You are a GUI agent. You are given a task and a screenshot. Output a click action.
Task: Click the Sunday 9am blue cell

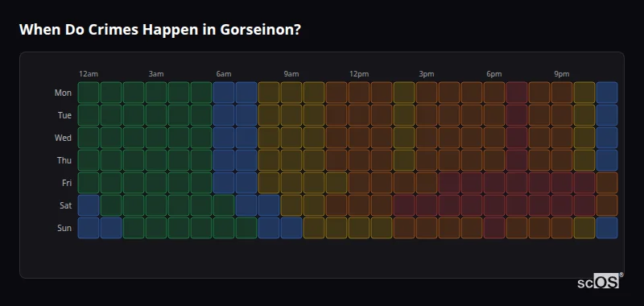point(291,228)
